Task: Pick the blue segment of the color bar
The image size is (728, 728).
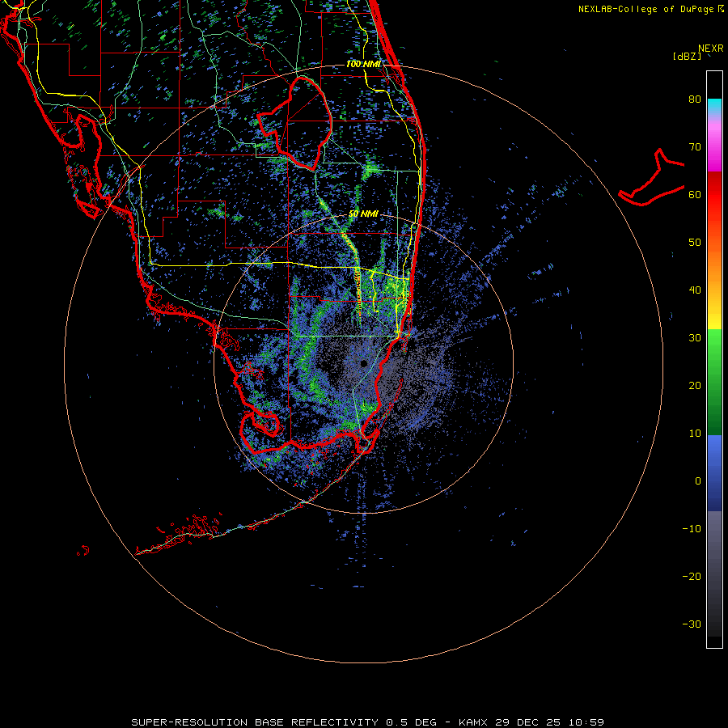Action: pos(714,473)
